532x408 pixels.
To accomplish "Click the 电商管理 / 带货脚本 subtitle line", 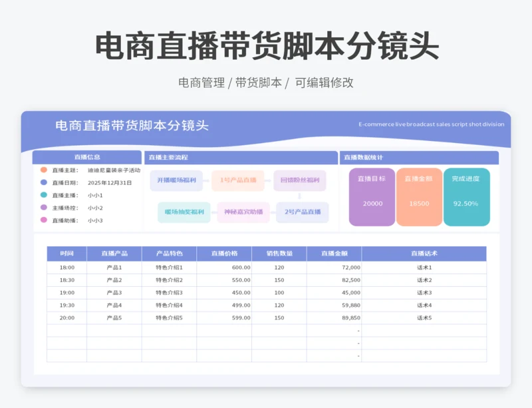I will [x=265, y=83].
